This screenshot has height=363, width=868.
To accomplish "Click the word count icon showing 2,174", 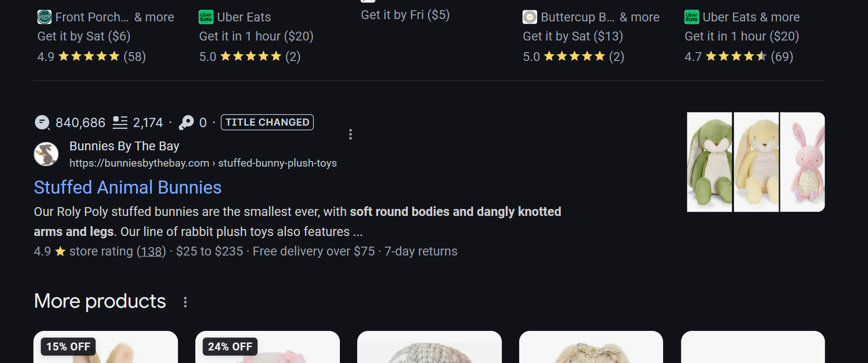I will click(x=120, y=122).
